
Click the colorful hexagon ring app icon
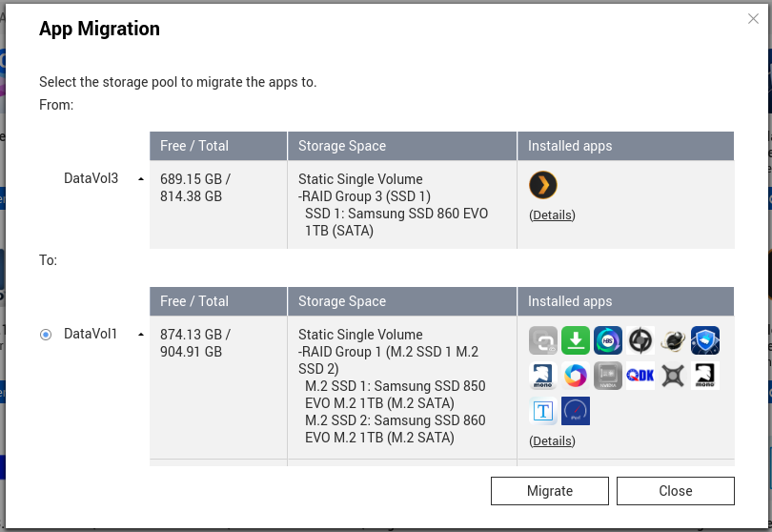click(575, 376)
